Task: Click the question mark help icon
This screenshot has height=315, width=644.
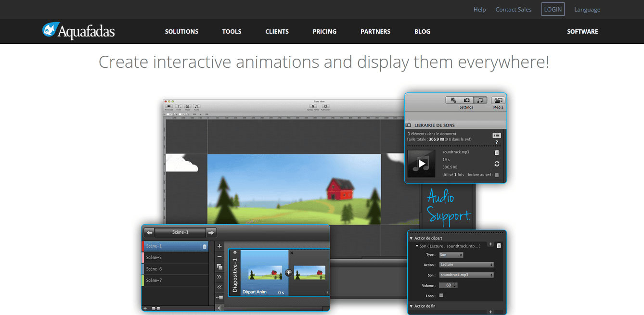Action: click(497, 142)
